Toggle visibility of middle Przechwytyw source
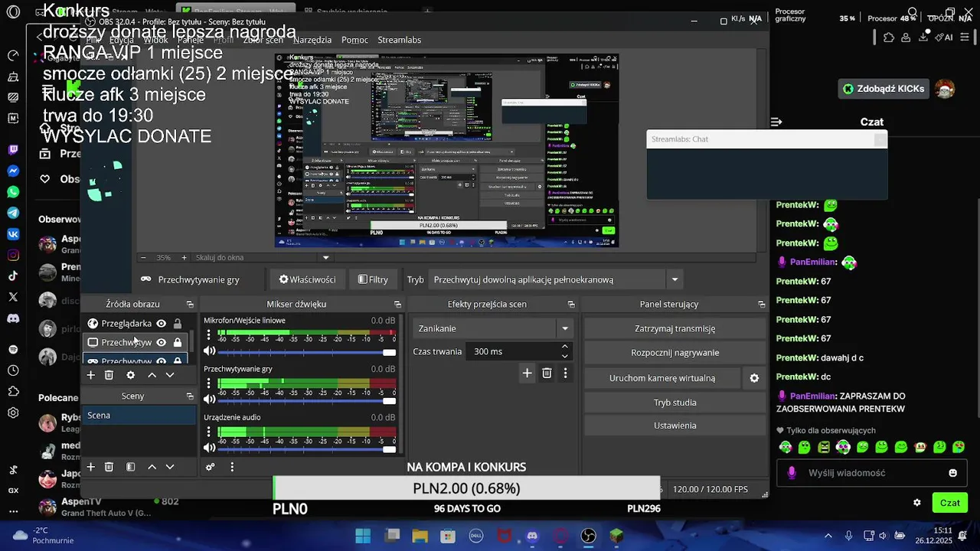The image size is (980, 551). [x=162, y=342]
